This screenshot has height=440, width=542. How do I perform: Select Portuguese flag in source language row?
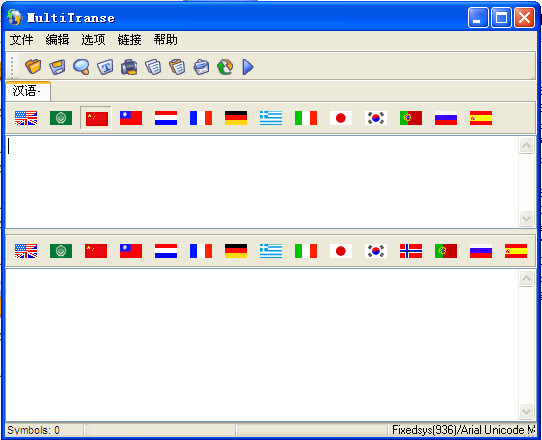click(x=411, y=118)
